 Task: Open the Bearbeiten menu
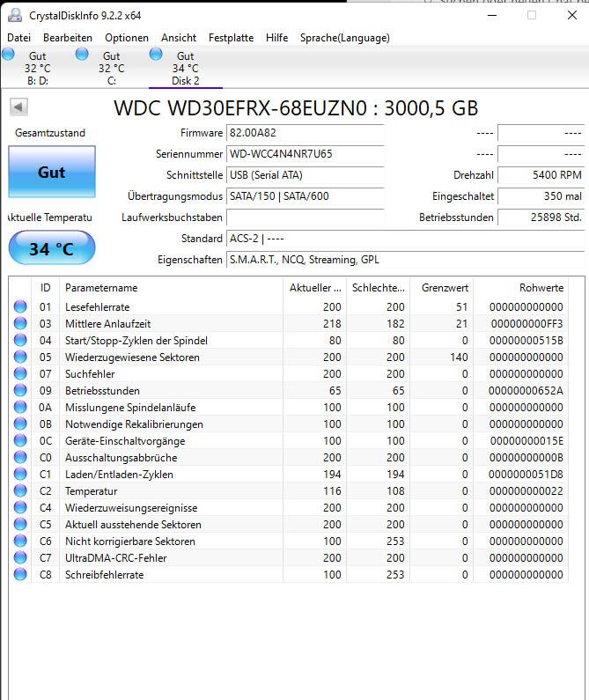coord(68,38)
